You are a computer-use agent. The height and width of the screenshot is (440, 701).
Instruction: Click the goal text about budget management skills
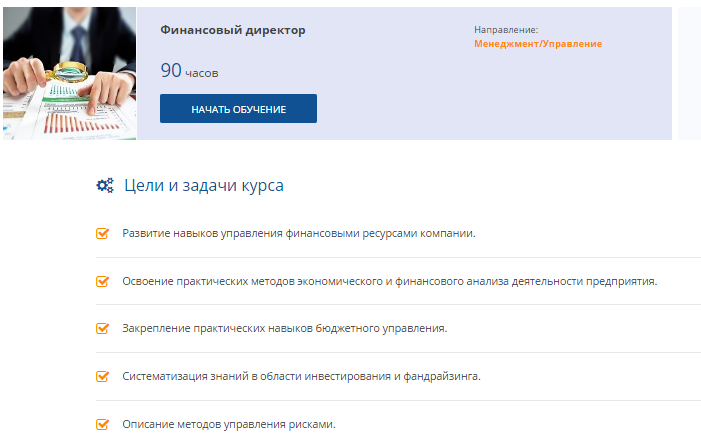284,328
